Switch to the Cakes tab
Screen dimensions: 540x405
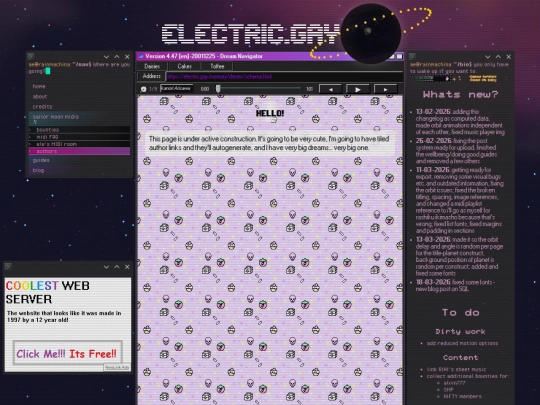coord(185,66)
